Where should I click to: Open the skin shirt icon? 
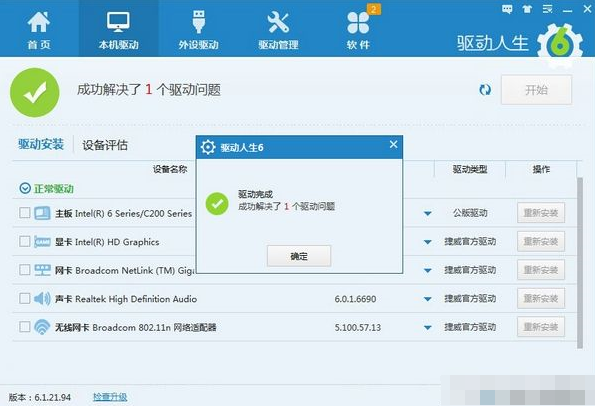(527, 9)
